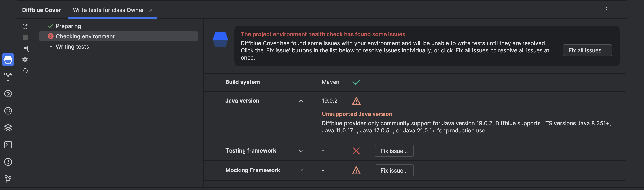Switch to Write tests for class Owner tab
Screen dimensions: 644x190
coord(108,10)
